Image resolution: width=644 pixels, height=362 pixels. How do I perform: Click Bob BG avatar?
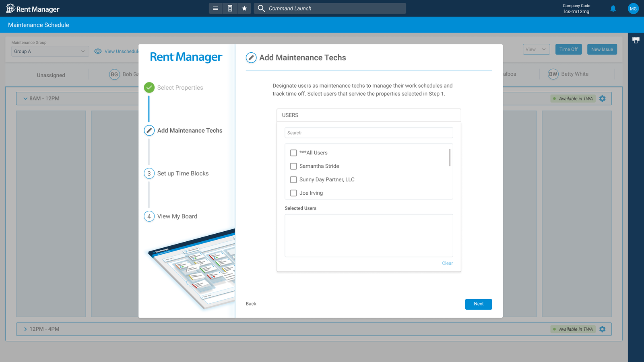click(114, 74)
